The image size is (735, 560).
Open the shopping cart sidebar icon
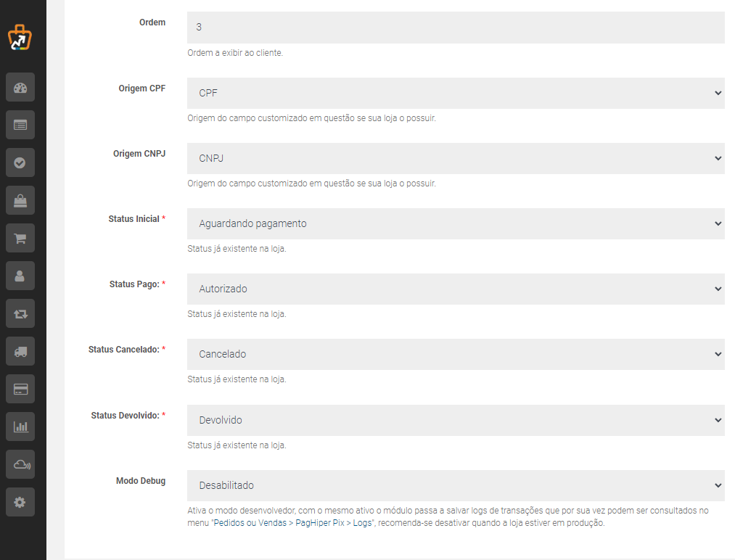click(x=20, y=238)
